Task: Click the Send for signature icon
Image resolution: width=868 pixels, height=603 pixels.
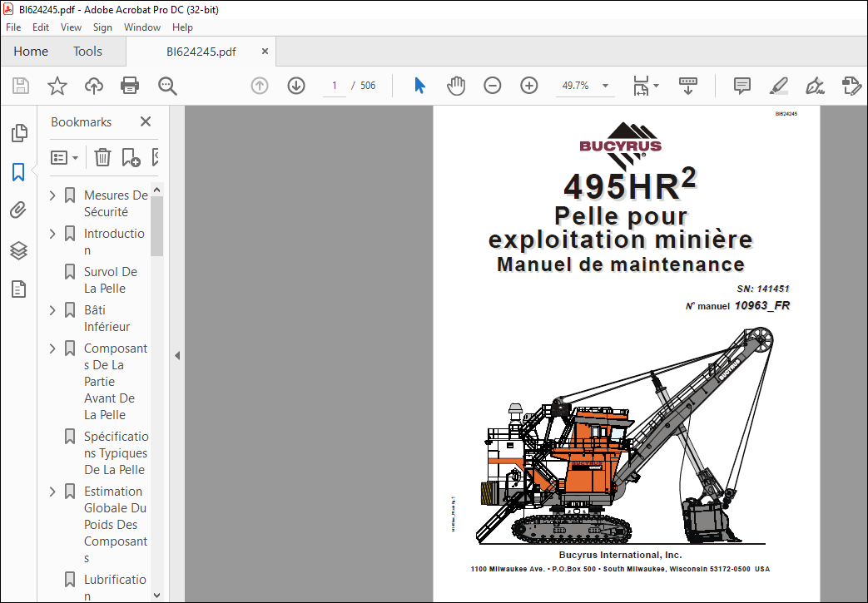Action: [851, 86]
